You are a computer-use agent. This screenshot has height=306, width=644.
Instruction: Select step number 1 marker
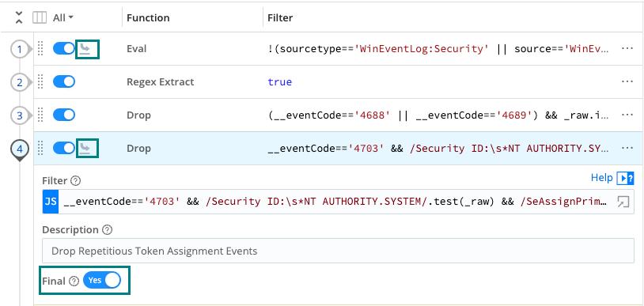[x=19, y=49]
